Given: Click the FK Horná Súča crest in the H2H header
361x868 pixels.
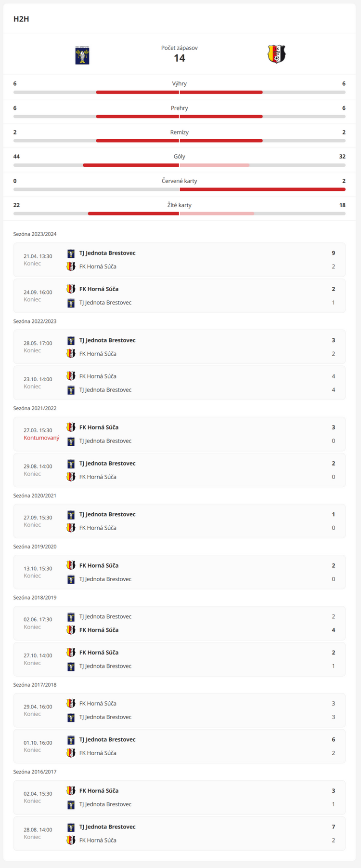Looking at the screenshot, I should (x=276, y=54).
